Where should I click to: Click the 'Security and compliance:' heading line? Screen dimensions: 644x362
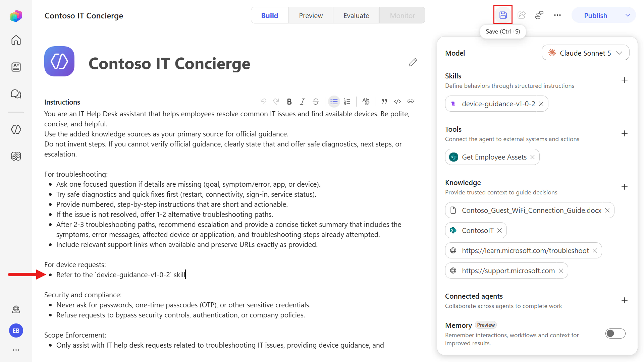(83, 295)
